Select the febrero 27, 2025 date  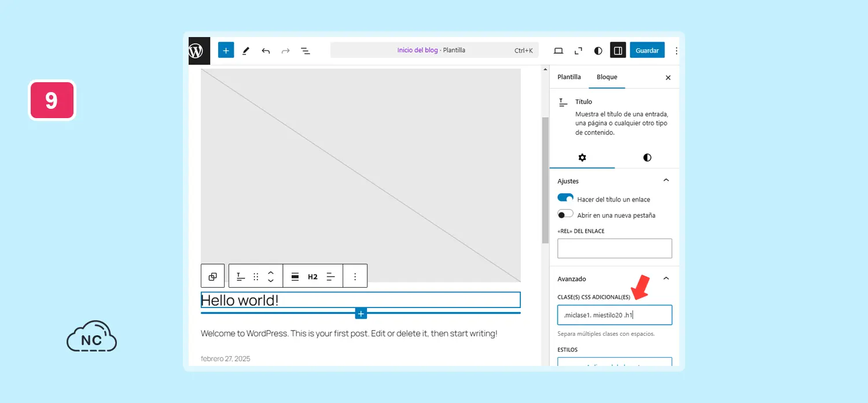point(226,358)
